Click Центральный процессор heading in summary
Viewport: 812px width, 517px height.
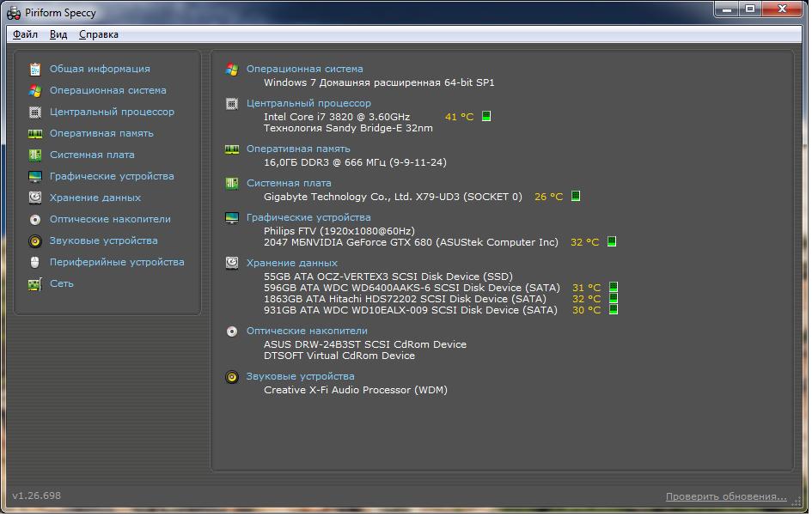[x=308, y=104]
